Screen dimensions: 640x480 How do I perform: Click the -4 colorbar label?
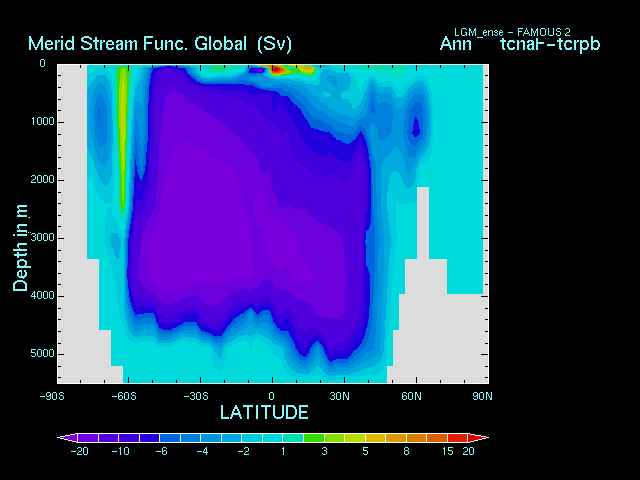[x=203, y=451]
